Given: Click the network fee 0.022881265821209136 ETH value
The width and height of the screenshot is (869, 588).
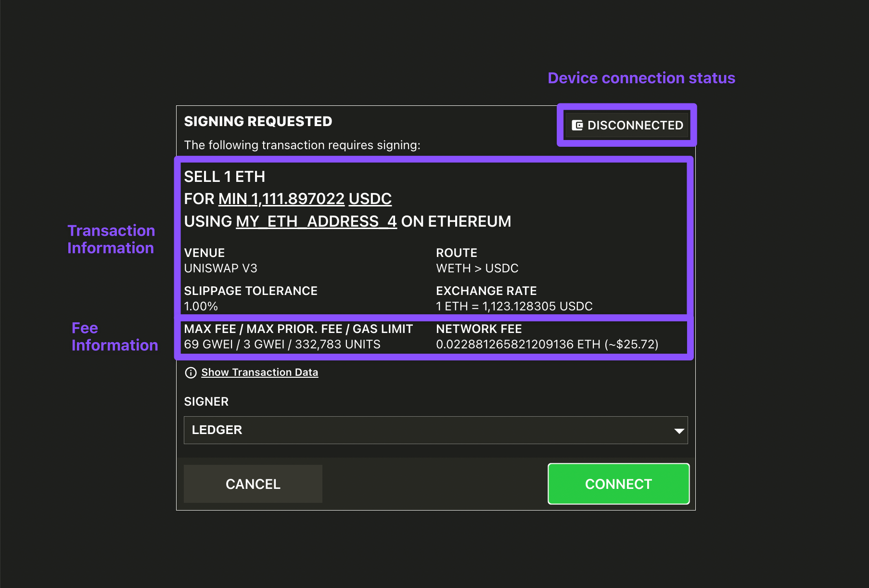Looking at the screenshot, I should [547, 344].
